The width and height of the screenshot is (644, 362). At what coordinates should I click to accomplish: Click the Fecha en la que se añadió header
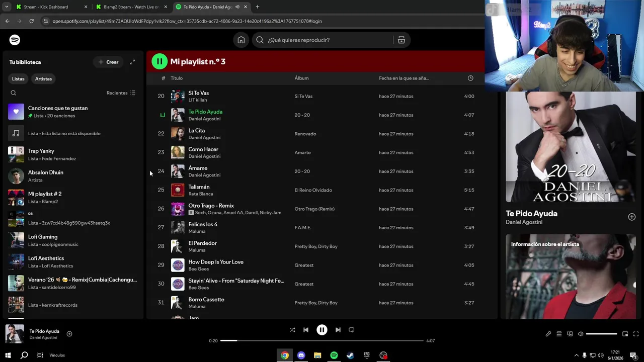pos(404,78)
